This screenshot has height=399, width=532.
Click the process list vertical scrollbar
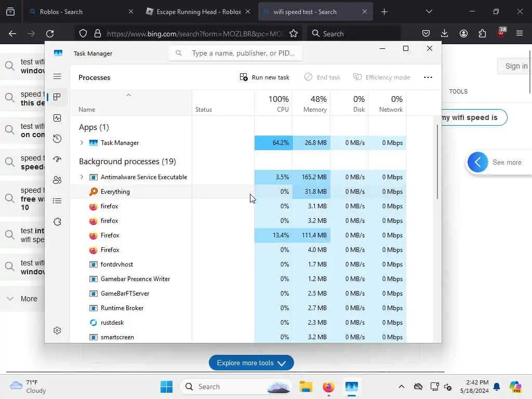tap(437, 162)
